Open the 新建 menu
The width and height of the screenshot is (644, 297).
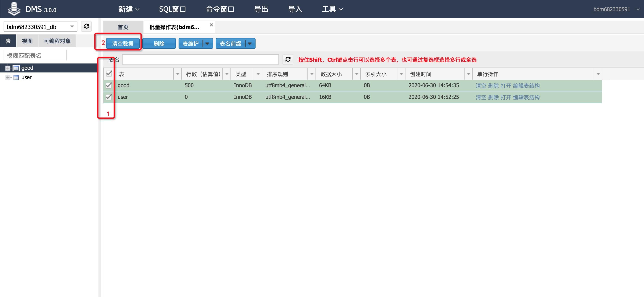pos(128,9)
